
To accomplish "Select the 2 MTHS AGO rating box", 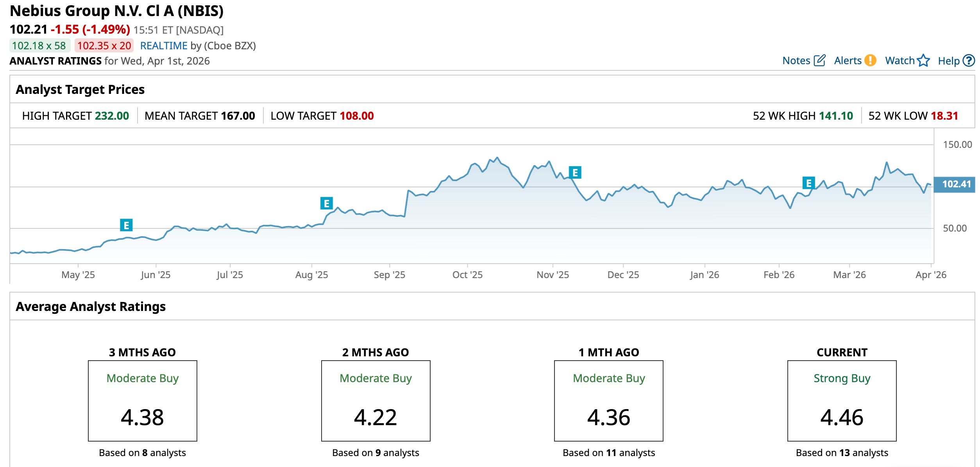I will [376, 401].
